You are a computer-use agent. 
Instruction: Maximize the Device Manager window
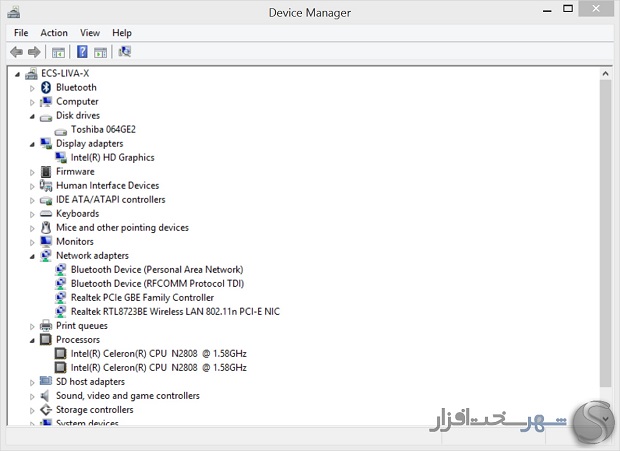coord(568,9)
